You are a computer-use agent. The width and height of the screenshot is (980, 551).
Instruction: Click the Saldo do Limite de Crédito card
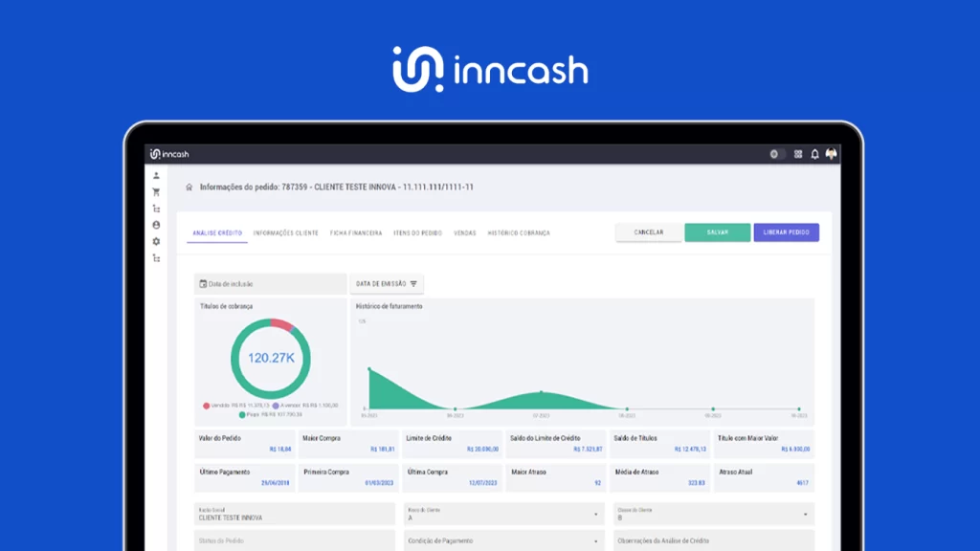coord(556,444)
